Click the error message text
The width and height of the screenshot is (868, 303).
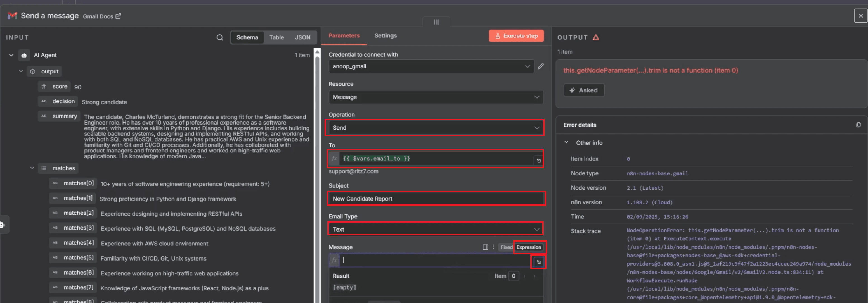(650, 70)
